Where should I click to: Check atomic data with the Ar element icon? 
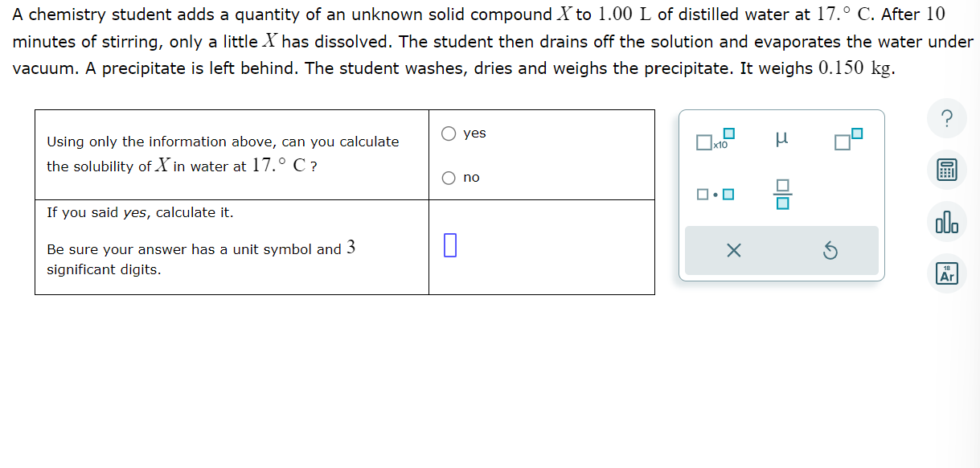click(x=946, y=273)
